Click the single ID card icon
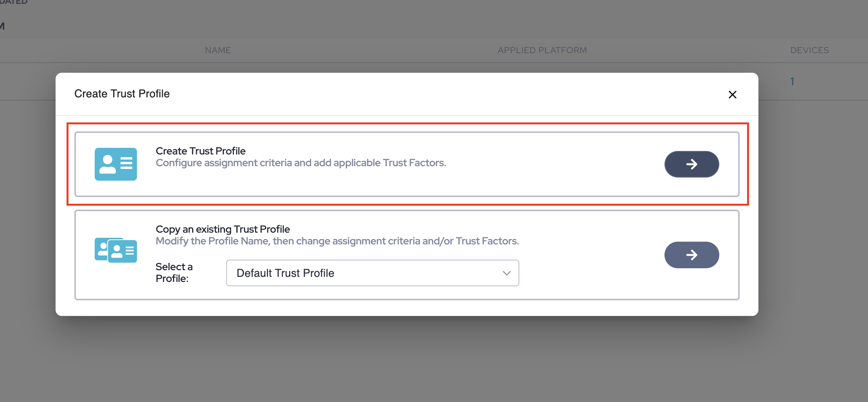Viewport: 868px width, 402px height. pos(115,164)
